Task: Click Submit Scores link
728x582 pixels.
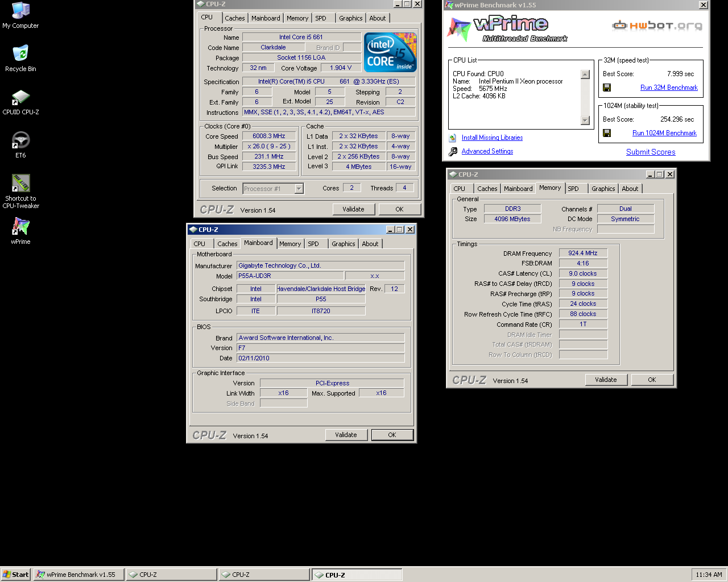Action: point(651,152)
